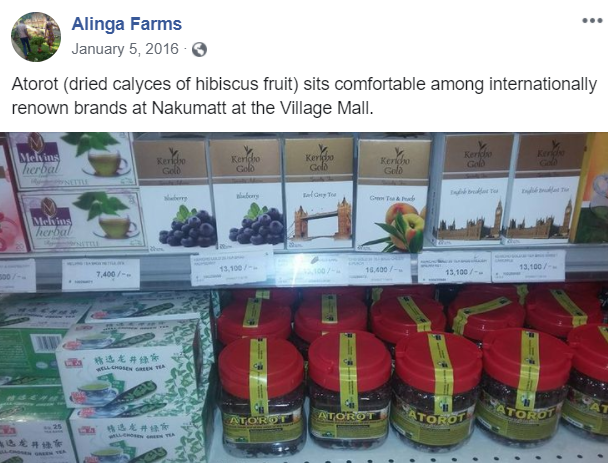Visit the Alinga Farms page name link
The image size is (608, 463).
126,24
